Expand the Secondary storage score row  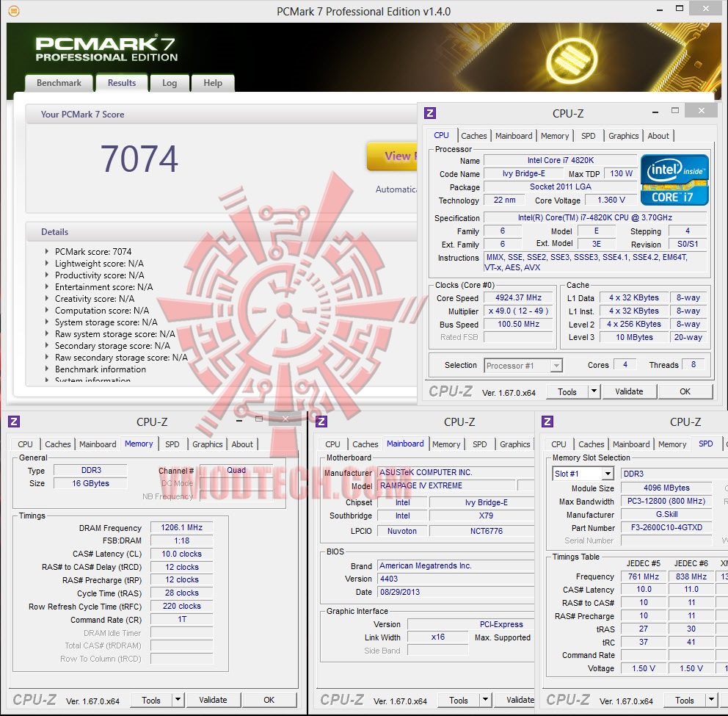(46, 345)
